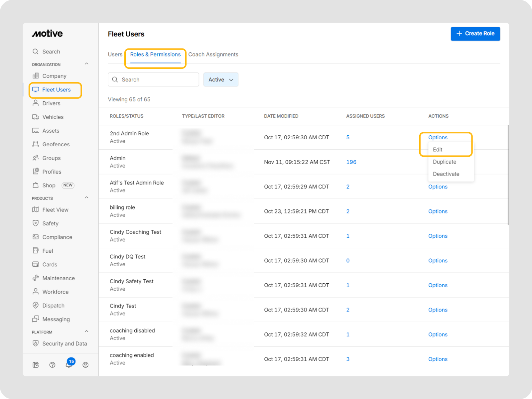Open the map icon in bottom bar
Screen dimensions: 532x399
[36, 365]
